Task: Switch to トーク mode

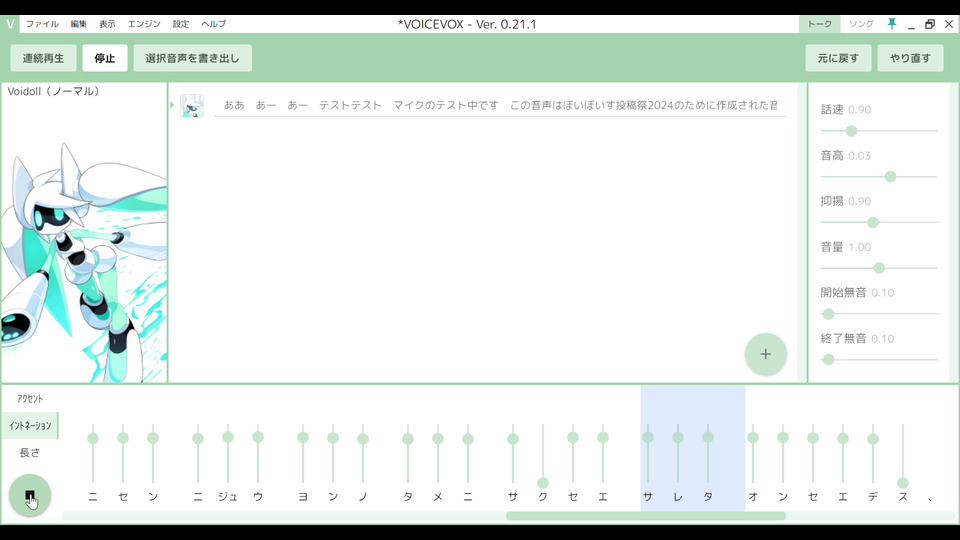Action: (819, 24)
